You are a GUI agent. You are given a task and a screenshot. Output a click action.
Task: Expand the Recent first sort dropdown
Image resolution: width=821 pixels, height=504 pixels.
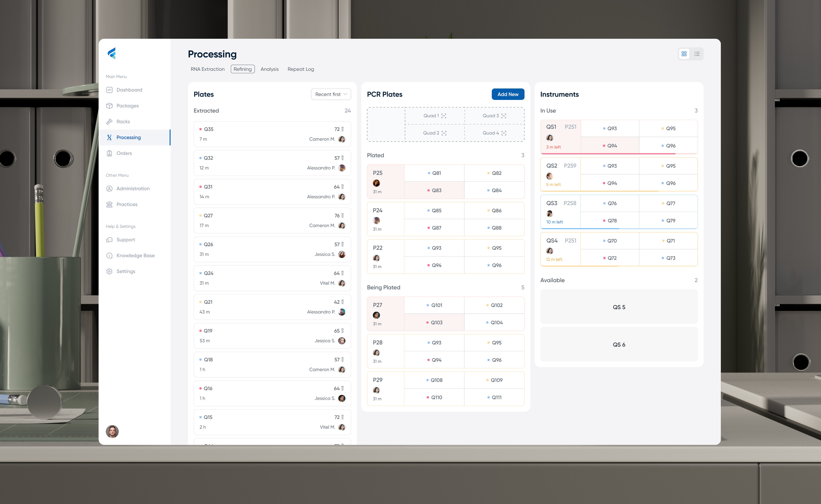click(331, 94)
